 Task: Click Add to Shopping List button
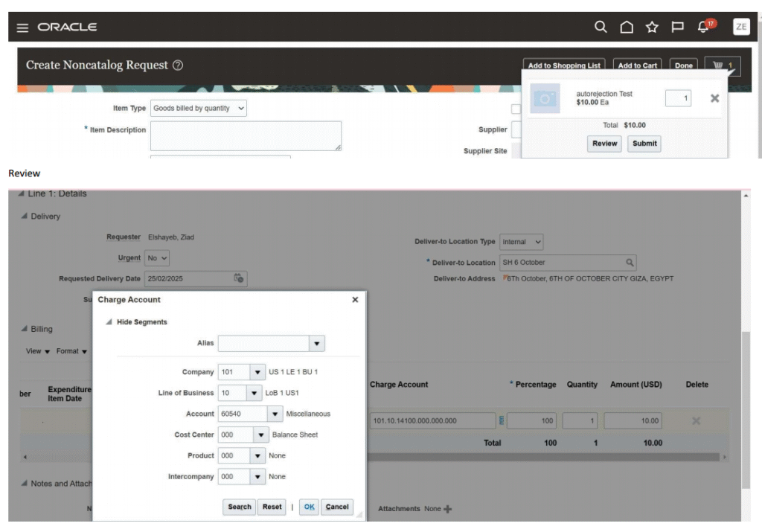click(x=564, y=65)
